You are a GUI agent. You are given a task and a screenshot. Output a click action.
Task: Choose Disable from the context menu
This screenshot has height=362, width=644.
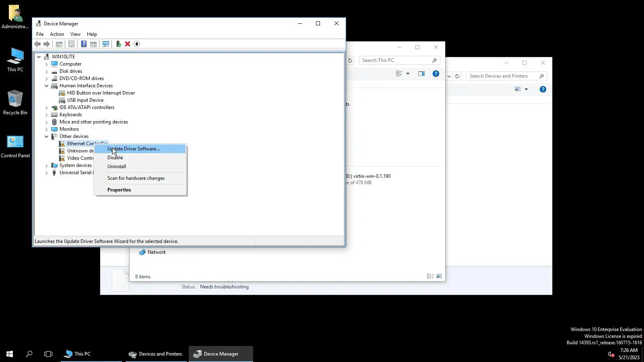coord(140,158)
